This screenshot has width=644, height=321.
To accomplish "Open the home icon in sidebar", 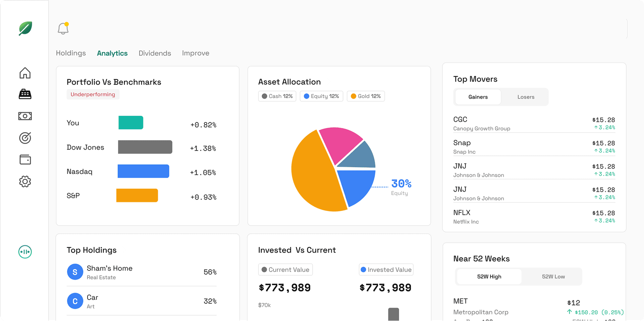I will pyautogui.click(x=25, y=73).
